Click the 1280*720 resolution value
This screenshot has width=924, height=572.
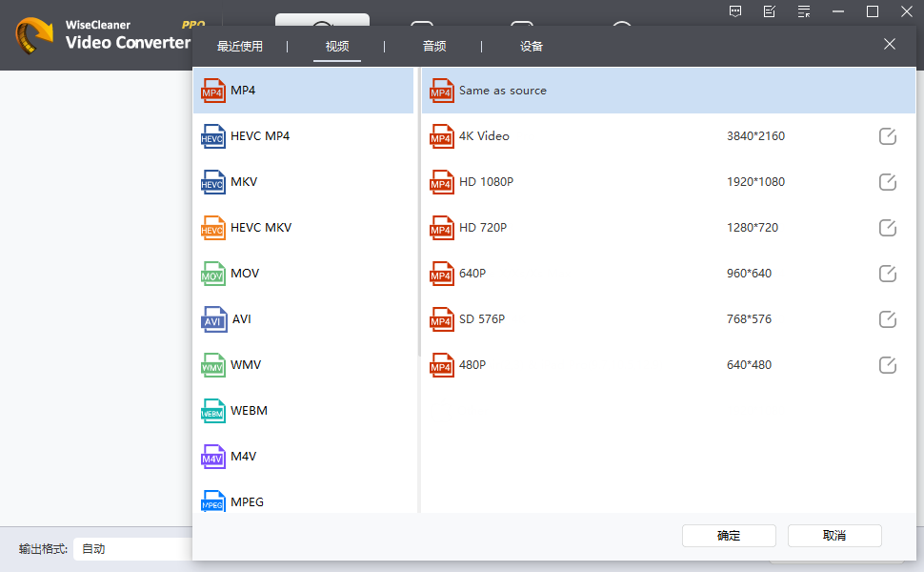tap(752, 228)
